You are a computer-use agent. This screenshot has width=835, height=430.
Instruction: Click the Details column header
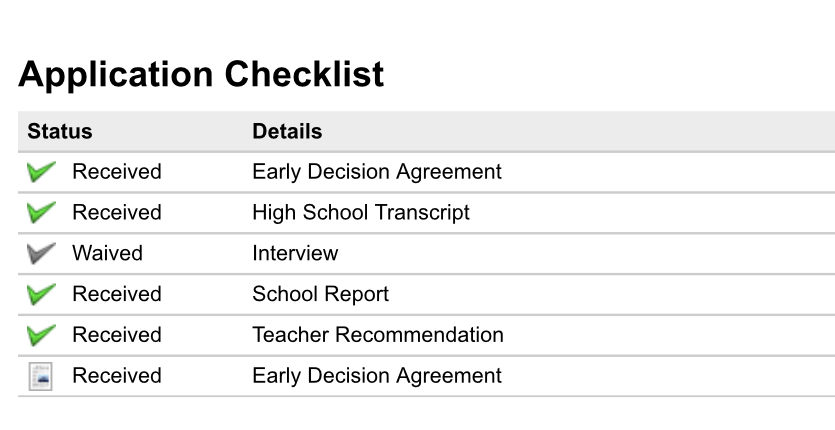(287, 131)
